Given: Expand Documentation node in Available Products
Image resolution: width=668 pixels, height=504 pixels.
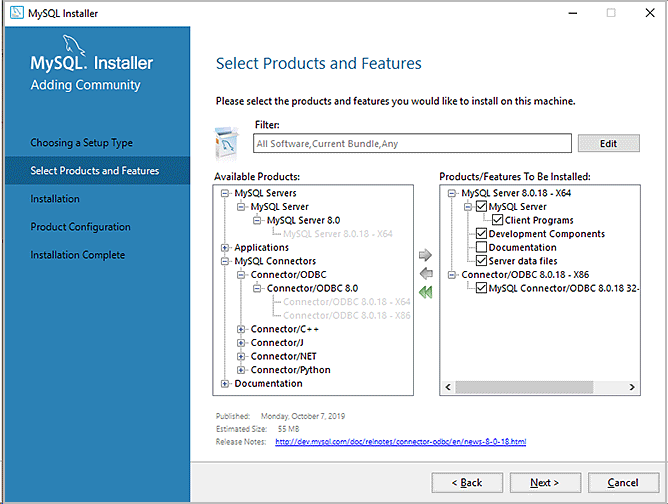Looking at the screenshot, I should pos(225,384).
